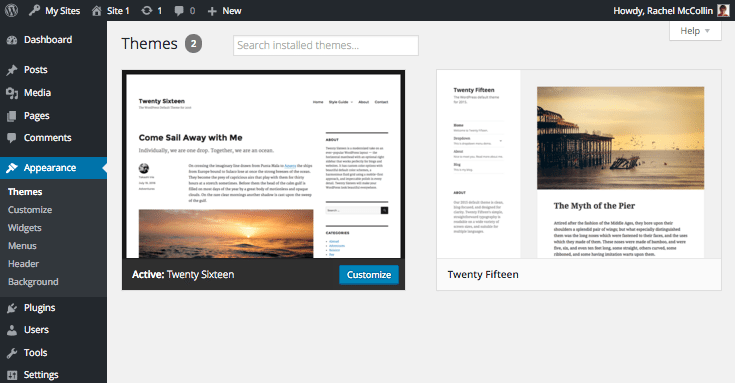Open the Plugins menu item
The width and height of the screenshot is (735, 383).
pos(39,308)
